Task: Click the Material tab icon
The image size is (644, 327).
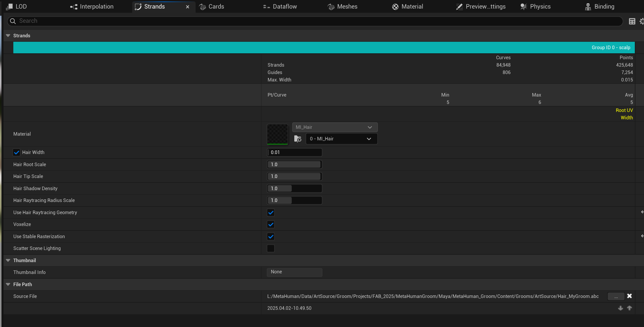Action: click(395, 7)
